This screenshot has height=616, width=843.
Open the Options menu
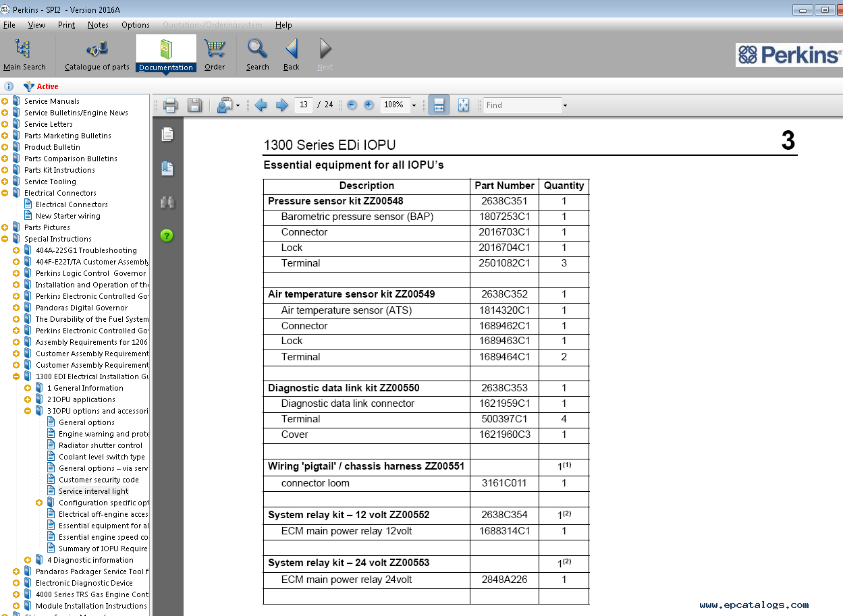(136, 25)
